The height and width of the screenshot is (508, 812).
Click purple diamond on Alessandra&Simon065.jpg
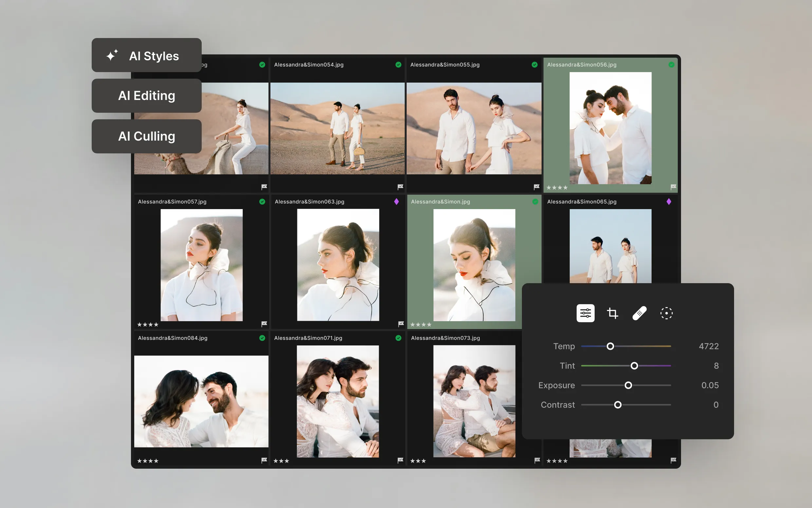[669, 202]
